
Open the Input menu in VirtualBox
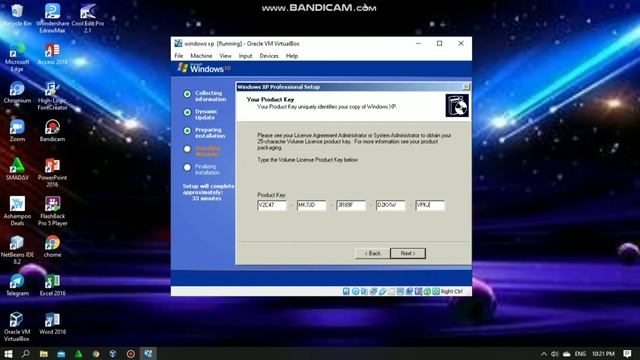click(245, 56)
